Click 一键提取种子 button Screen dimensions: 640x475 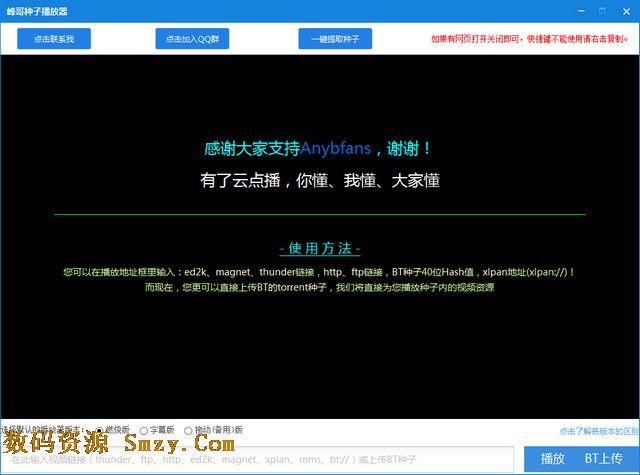tap(335, 39)
